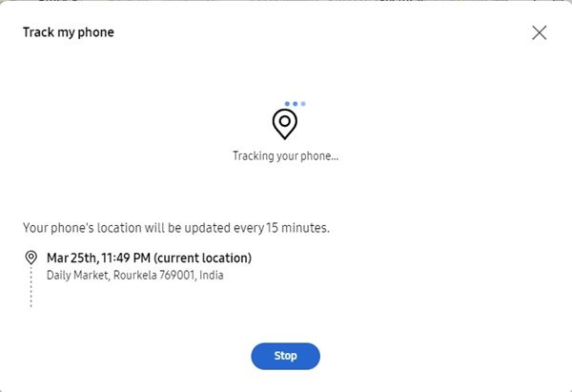Image resolution: width=572 pixels, height=392 pixels.
Task: Close the Track my phone dialog
Action: pyautogui.click(x=539, y=32)
